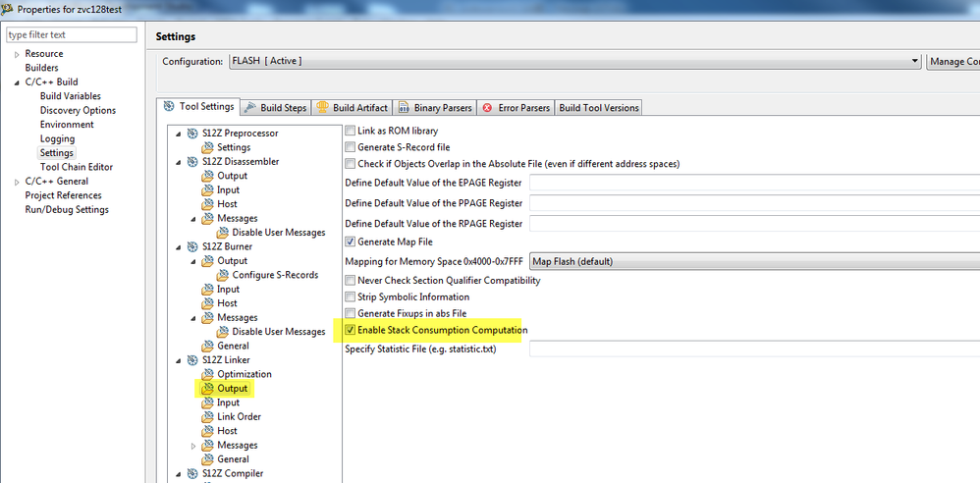Click the S12Z Burner tool icon

pos(191,246)
